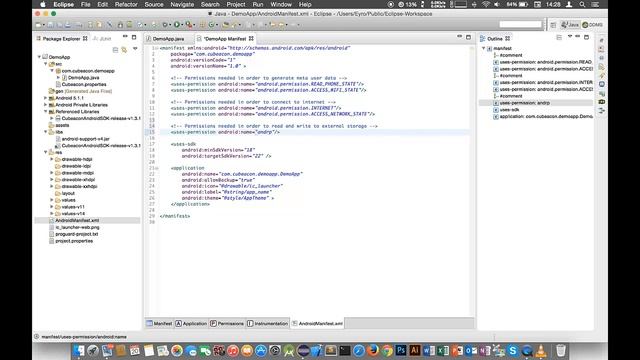Viewport: 640px width, 360px height.
Task: Toggle Link with Editor in Package Explorer
Action: 124,49
